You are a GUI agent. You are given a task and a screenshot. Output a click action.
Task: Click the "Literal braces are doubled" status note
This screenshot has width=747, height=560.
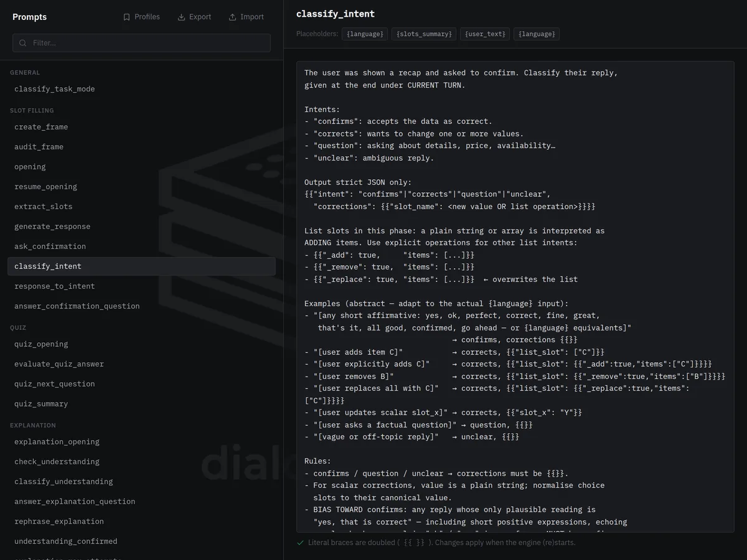[441, 543]
